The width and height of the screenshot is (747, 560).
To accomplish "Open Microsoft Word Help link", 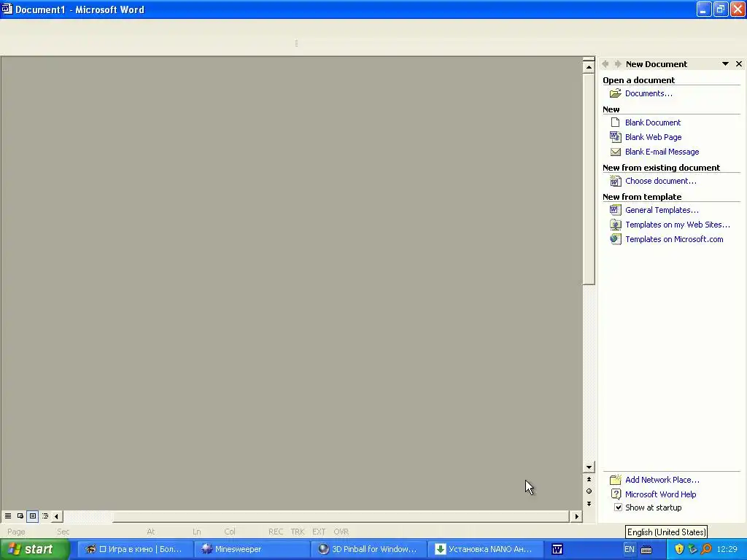I will coord(660,495).
